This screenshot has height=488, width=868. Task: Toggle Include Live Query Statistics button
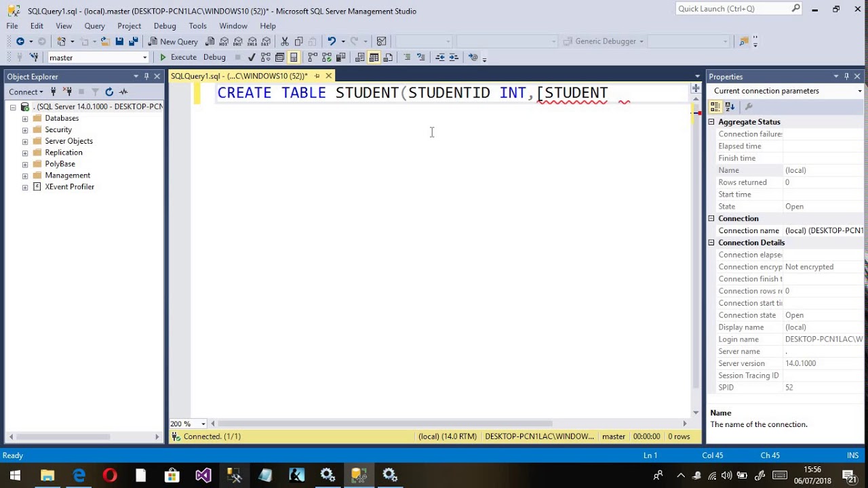point(326,58)
